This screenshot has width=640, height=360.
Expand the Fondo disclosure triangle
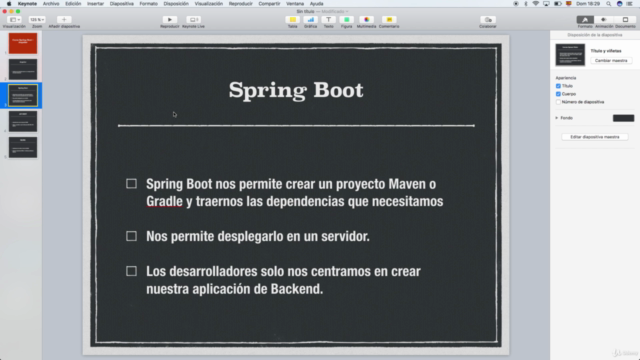(x=557, y=118)
